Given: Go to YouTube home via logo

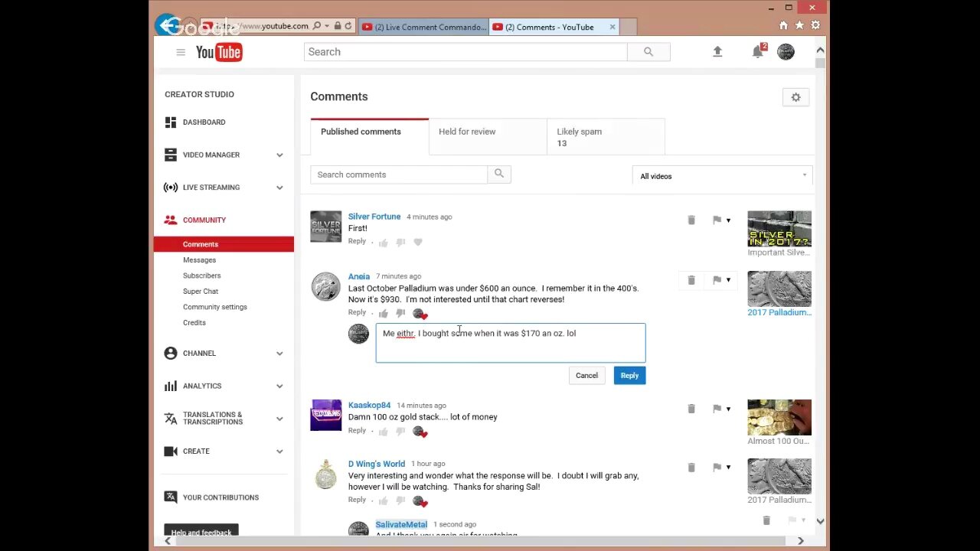Looking at the screenshot, I should (x=219, y=52).
